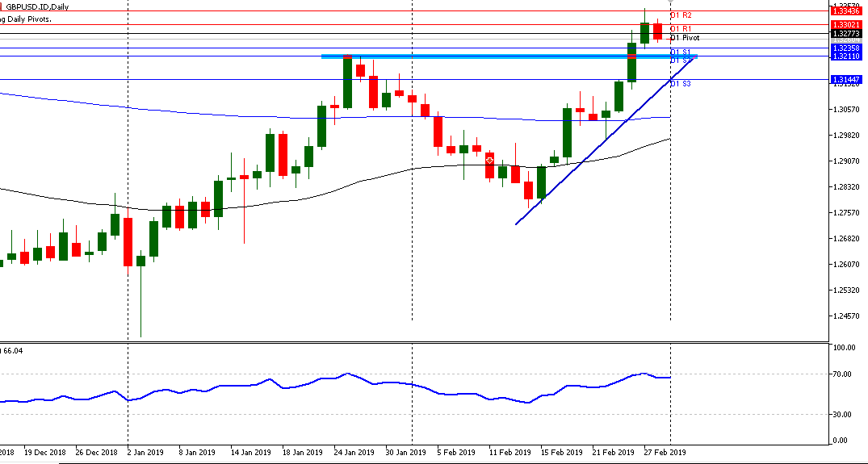This screenshot has width=868, height=464.
Task: Click the 8 Jan 2019 date label
Action: (198, 453)
